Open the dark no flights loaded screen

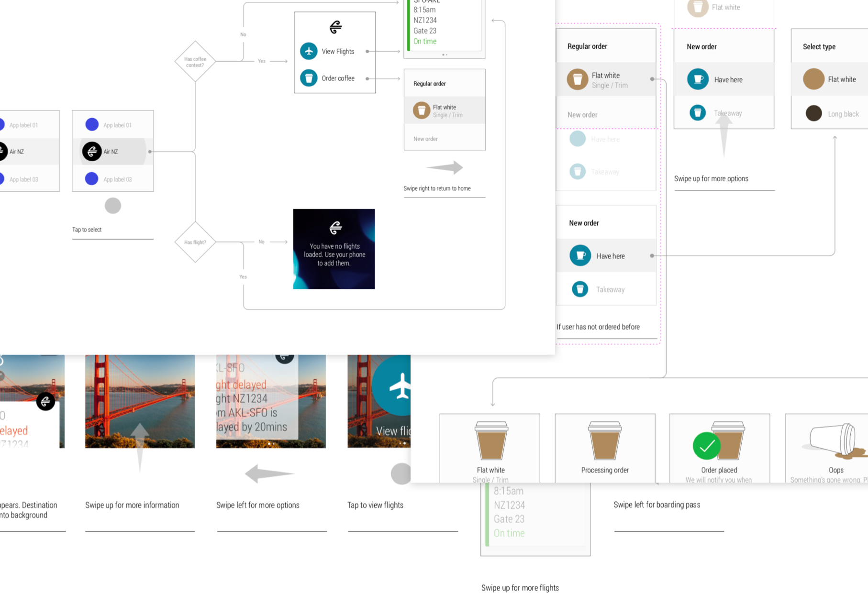334,249
